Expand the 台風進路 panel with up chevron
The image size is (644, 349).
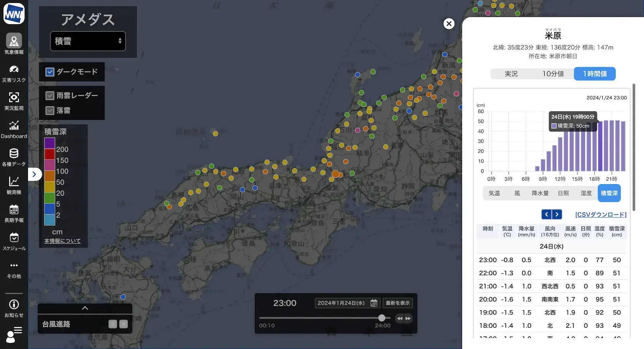click(85, 308)
